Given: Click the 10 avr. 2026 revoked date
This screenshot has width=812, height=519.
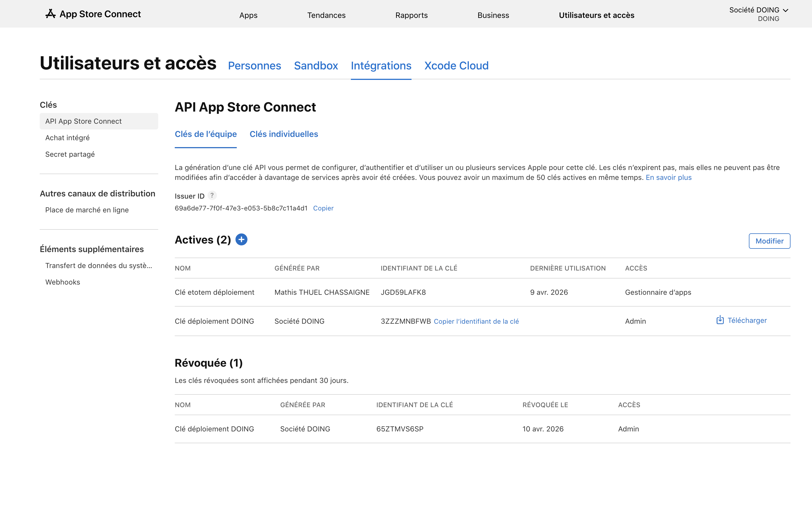Looking at the screenshot, I should click(543, 429).
